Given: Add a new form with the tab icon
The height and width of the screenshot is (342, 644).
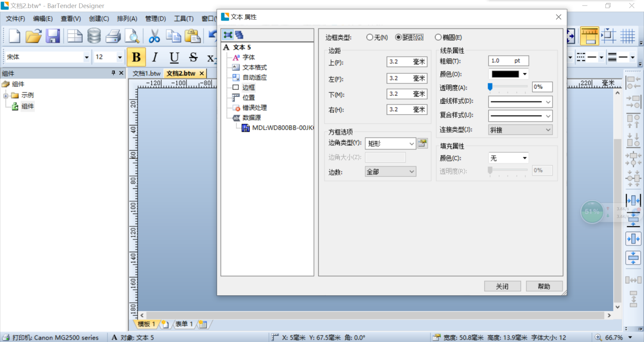Looking at the screenshot, I should [x=203, y=324].
